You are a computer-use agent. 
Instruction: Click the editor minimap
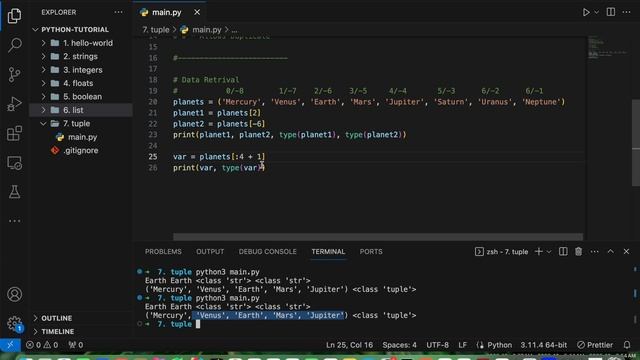point(608,47)
